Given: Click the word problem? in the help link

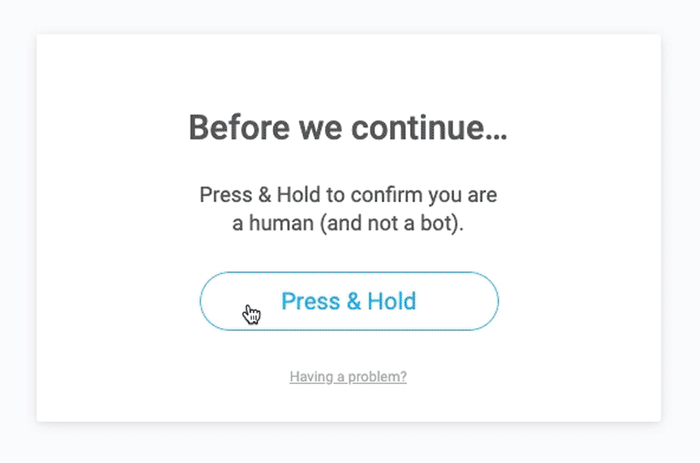Looking at the screenshot, I should coord(377,377).
